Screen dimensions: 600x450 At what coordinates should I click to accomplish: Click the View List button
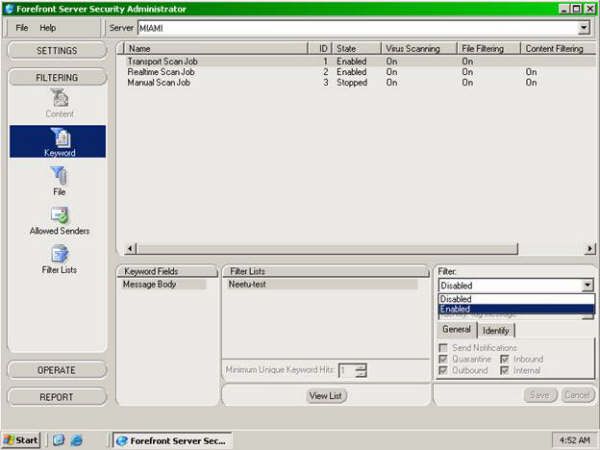tap(326, 396)
